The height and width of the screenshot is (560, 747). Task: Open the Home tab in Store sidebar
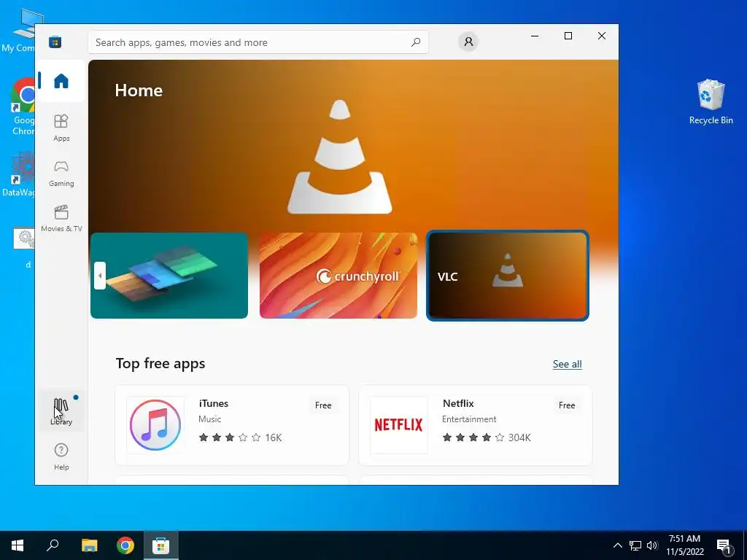[61, 81]
